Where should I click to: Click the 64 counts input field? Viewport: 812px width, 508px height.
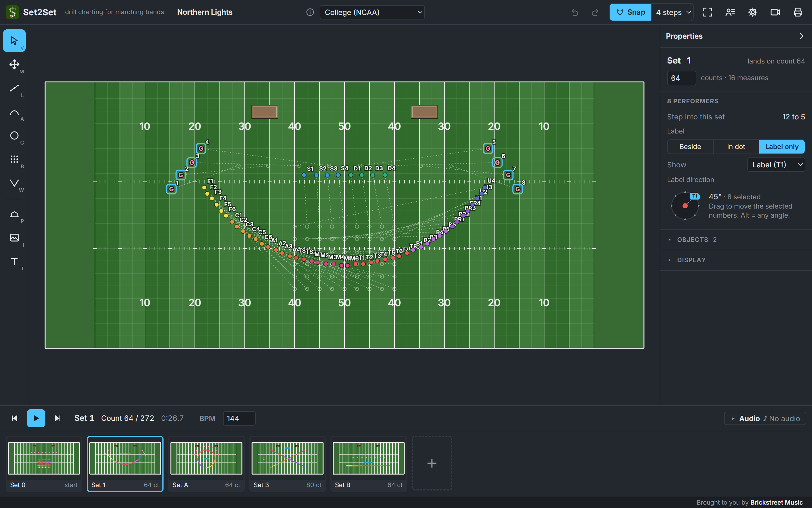pos(681,78)
